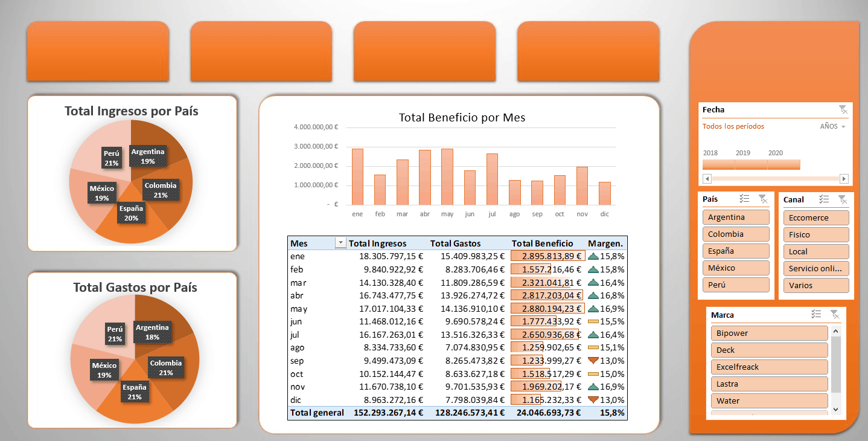This screenshot has width=868, height=441.
Task: Click the jul bar in benefit chart
Action: pyautogui.click(x=492, y=179)
